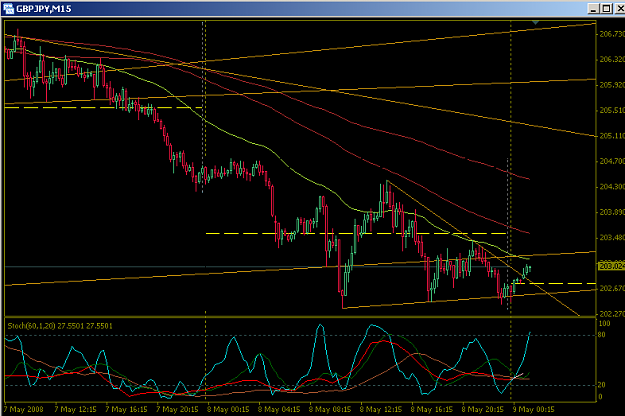Viewport: 625px width, 416px height.
Task: Click the 202.670 price scale label
Action: pos(612,288)
